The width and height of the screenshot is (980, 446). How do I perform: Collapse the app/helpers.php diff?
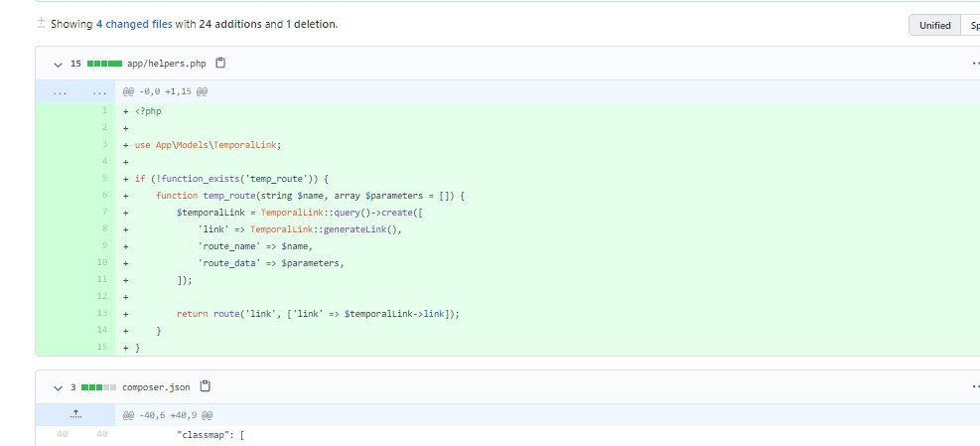59,64
